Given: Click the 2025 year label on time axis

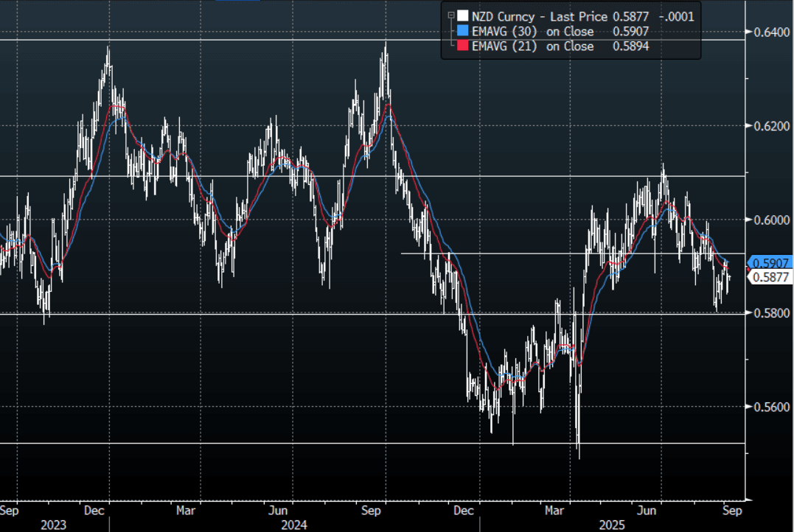Looking at the screenshot, I should coord(609,524).
